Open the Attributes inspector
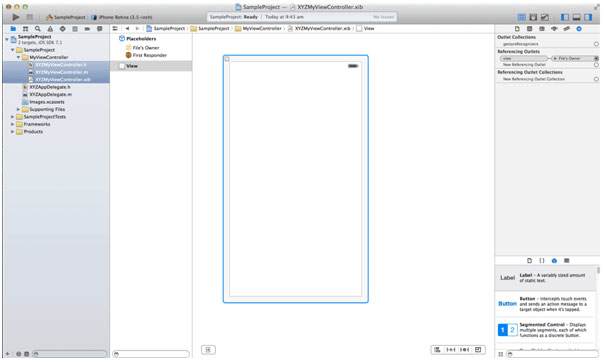Screen dimensions: 604x360 (x=554, y=29)
